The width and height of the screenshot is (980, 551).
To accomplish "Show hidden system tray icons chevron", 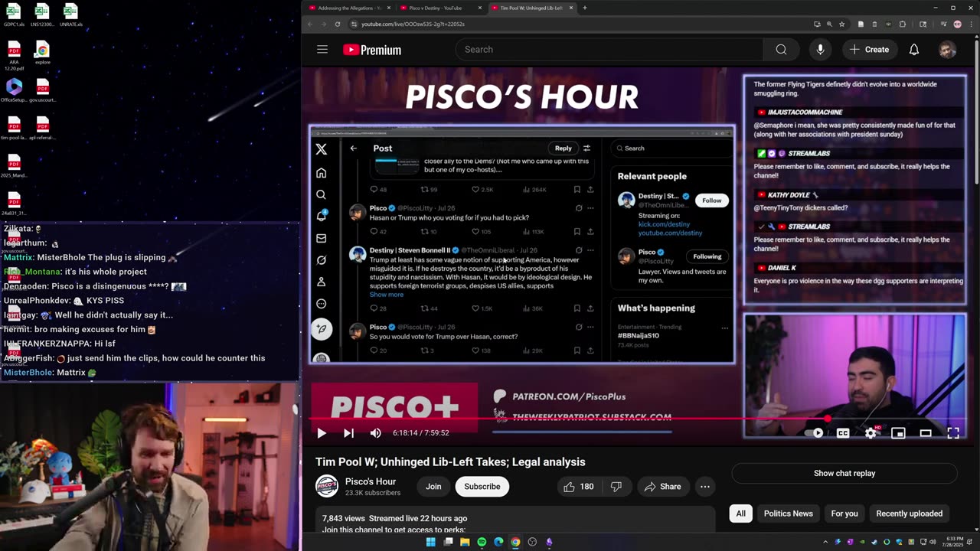I will (825, 542).
